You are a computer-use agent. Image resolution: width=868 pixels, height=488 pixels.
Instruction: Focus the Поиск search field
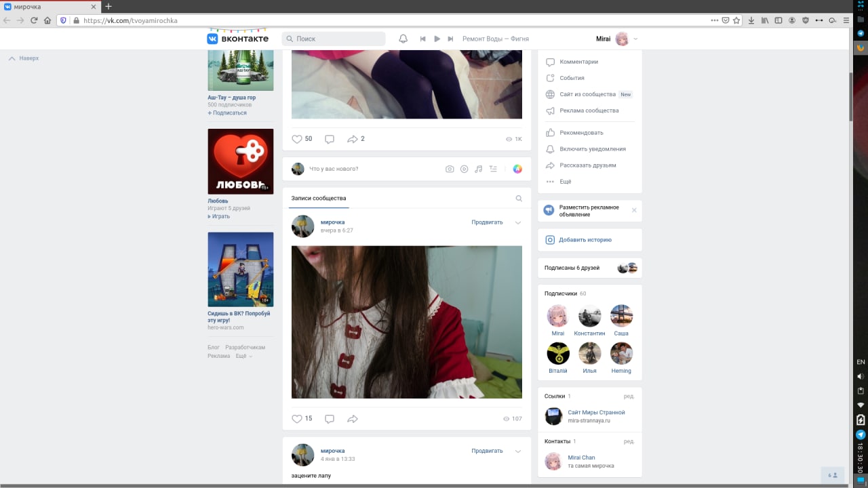[x=334, y=39]
